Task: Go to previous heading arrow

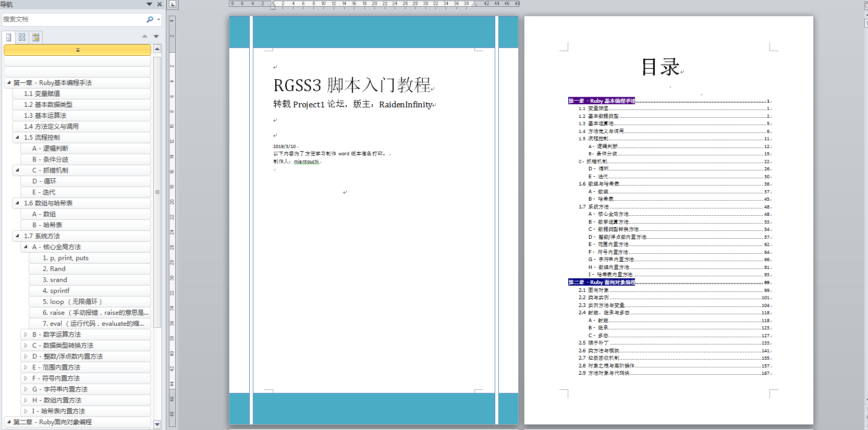Action: point(144,36)
